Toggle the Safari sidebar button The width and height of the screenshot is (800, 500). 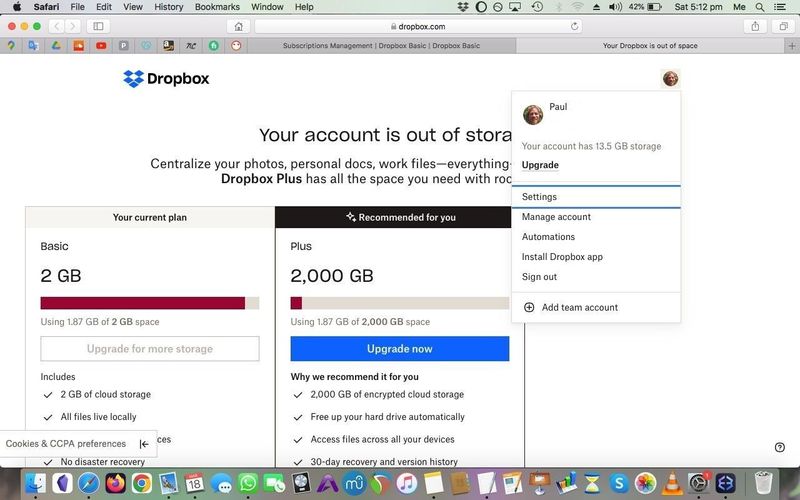(x=98, y=27)
